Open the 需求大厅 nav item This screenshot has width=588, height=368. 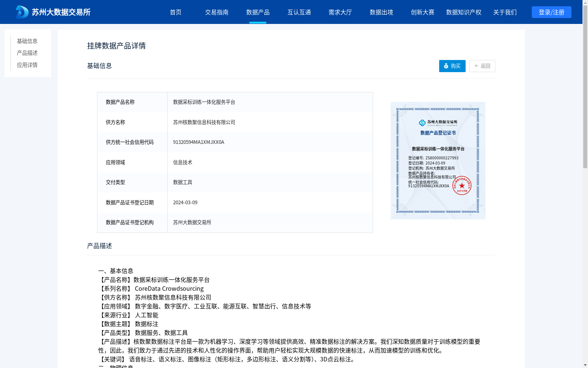340,12
